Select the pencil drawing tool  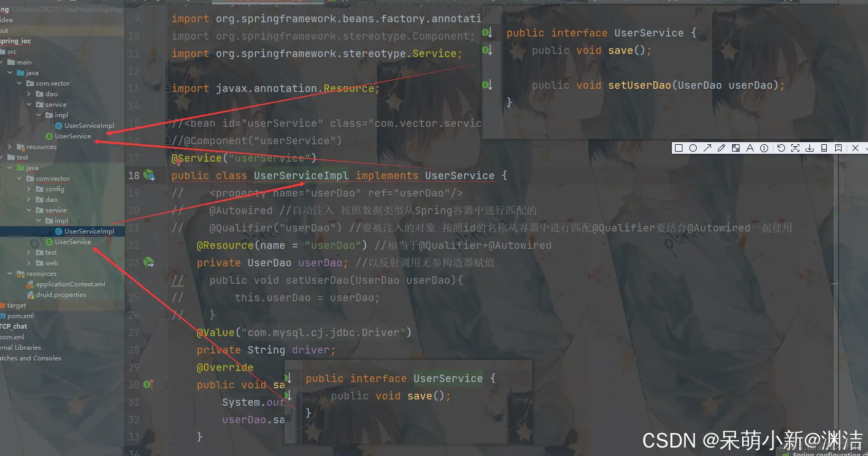tap(722, 148)
